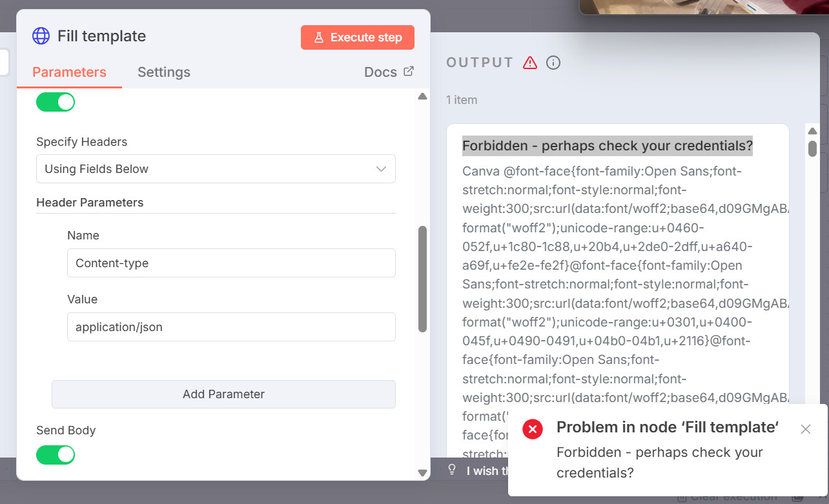This screenshot has width=829, height=504.
Task: Toggle the switch above Specify Headers
Action: (x=56, y=102)
